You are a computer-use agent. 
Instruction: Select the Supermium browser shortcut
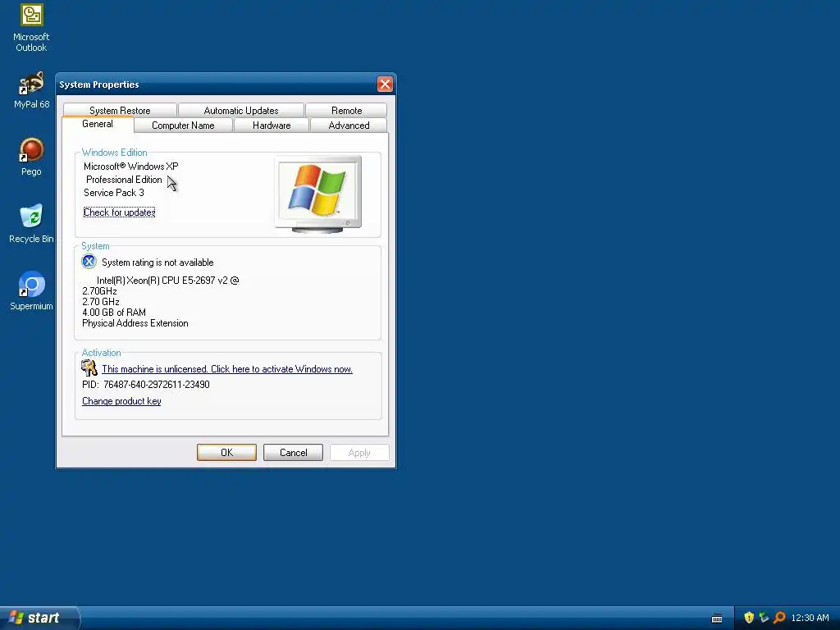tap(31, 291)
